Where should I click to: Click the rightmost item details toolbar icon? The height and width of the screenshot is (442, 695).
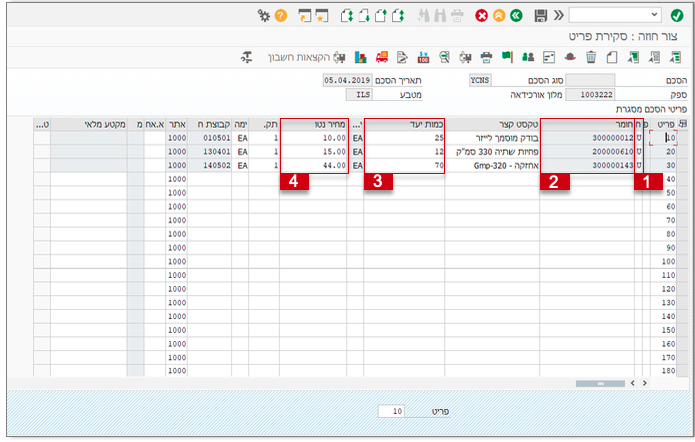coord(675,57)
